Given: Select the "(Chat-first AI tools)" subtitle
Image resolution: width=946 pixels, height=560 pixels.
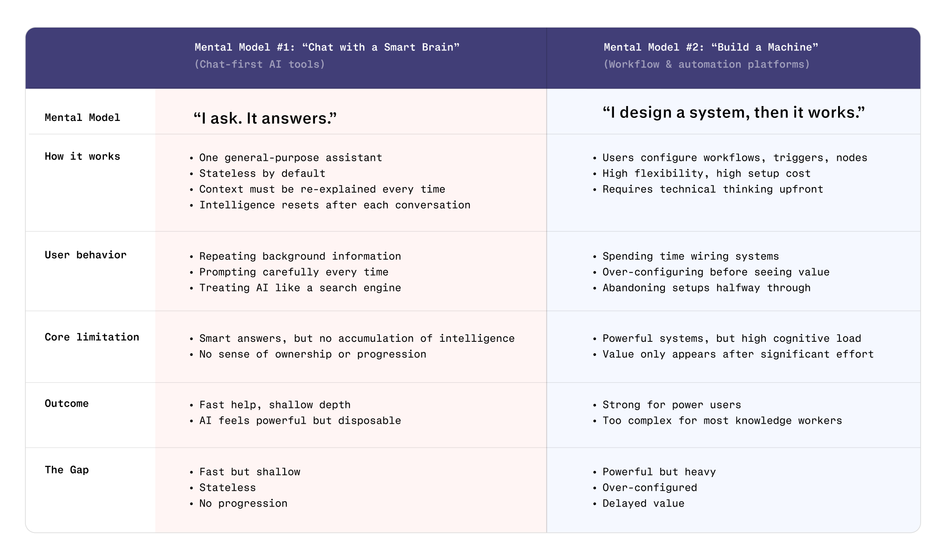Looking at the screenshot, I should click(260, 64).
